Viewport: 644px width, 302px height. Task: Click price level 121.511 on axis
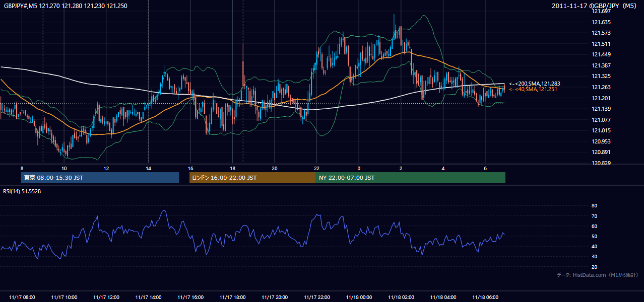[x=602, y=44]
